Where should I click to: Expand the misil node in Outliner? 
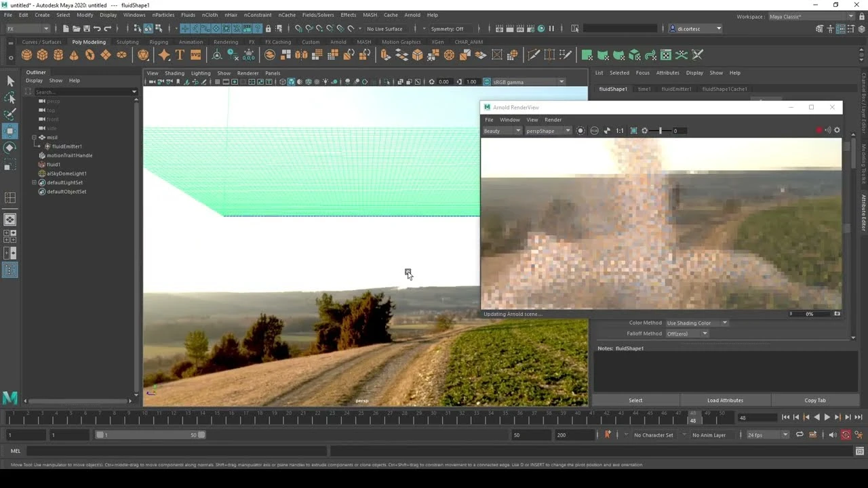[x=34, y=138]
